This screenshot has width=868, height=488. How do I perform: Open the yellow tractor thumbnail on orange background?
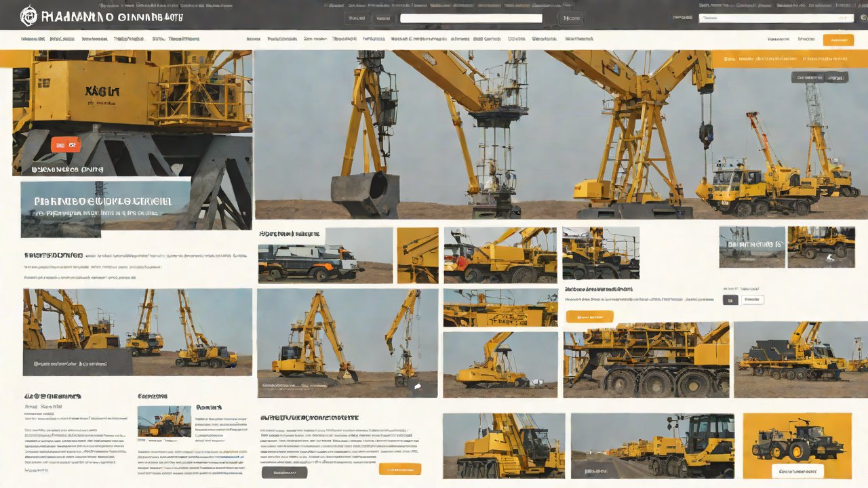pos(797,445)
